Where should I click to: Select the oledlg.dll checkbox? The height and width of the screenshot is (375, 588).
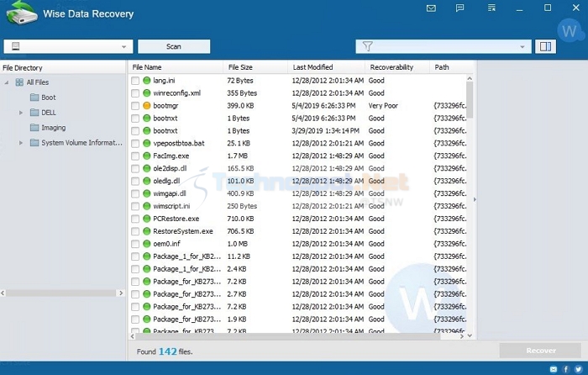coord(135,182)
